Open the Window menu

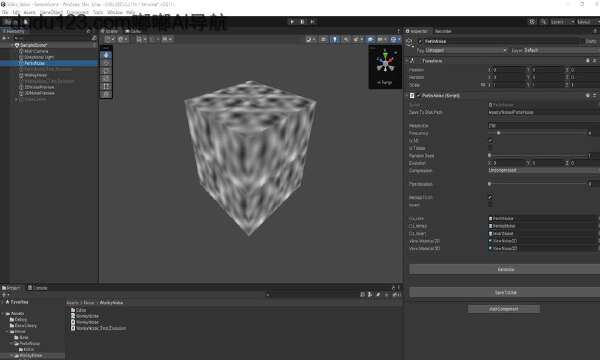[x=114, y=12]
